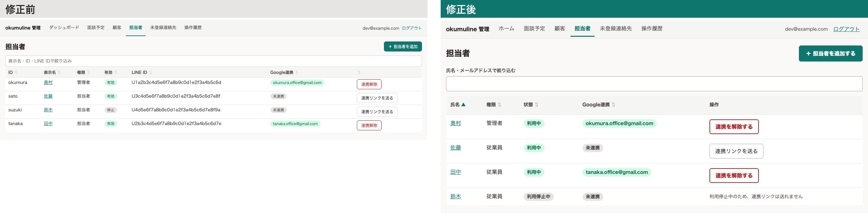
Task: Click LINE ID U3c4d5e6f7a8b9c0d1e2f3a4b5c6d7e8f
Action: click(x=176, y=96)
